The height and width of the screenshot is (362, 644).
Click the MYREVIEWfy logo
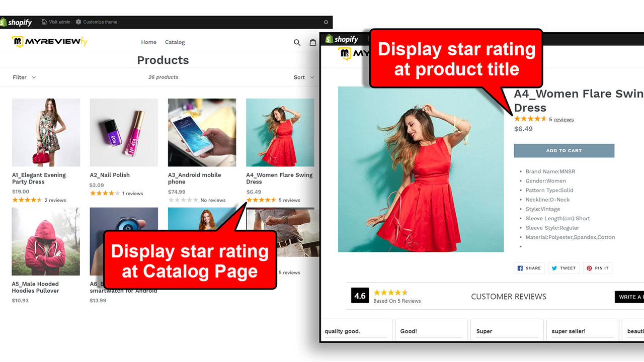point(49,42)
